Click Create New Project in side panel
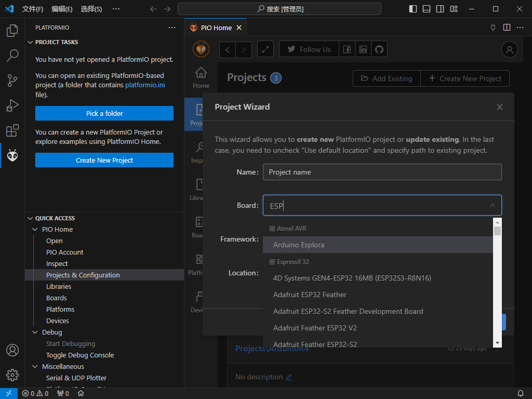 click(104, 160)
